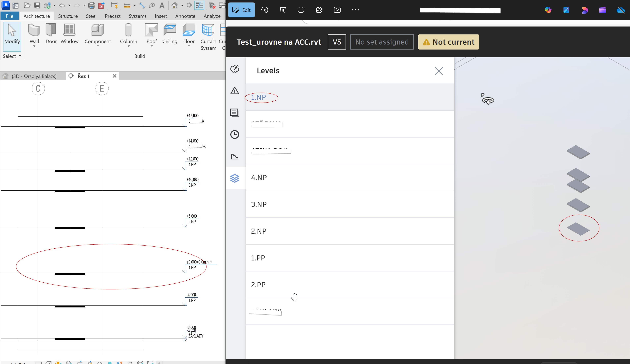Open the Levels layers sidebar icon

coord(235,178)
